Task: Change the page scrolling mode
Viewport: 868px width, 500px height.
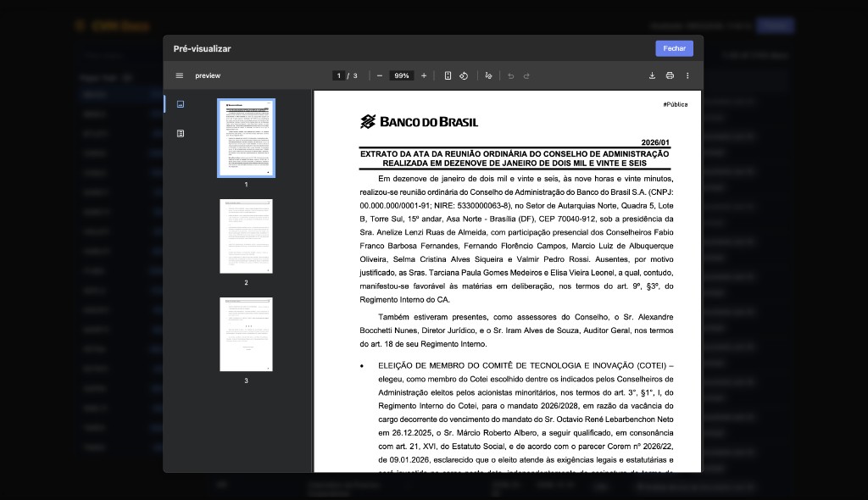Action: click(448, 75)
